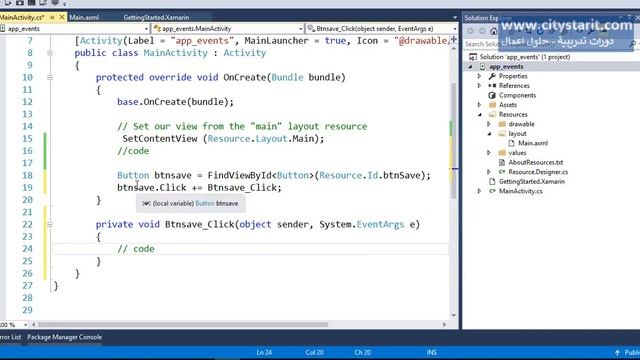Collapse the Resources folder
Image resolution: width=640 pixels, height=360 pixels.
click(480, 115)
